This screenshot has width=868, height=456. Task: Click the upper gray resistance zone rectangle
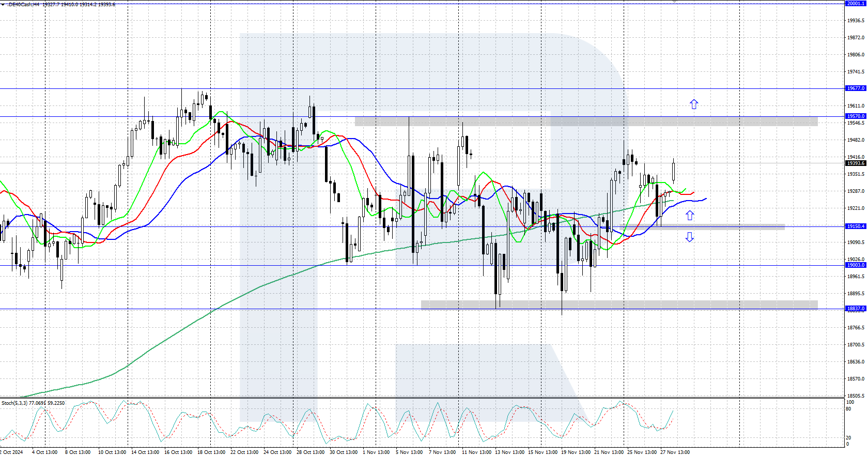586,121
